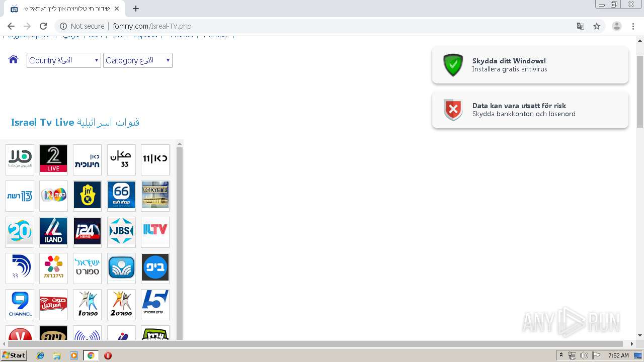Launch Internet Explorer from taskbar
The height and width of the screenshot is (362, 644).
40,355
